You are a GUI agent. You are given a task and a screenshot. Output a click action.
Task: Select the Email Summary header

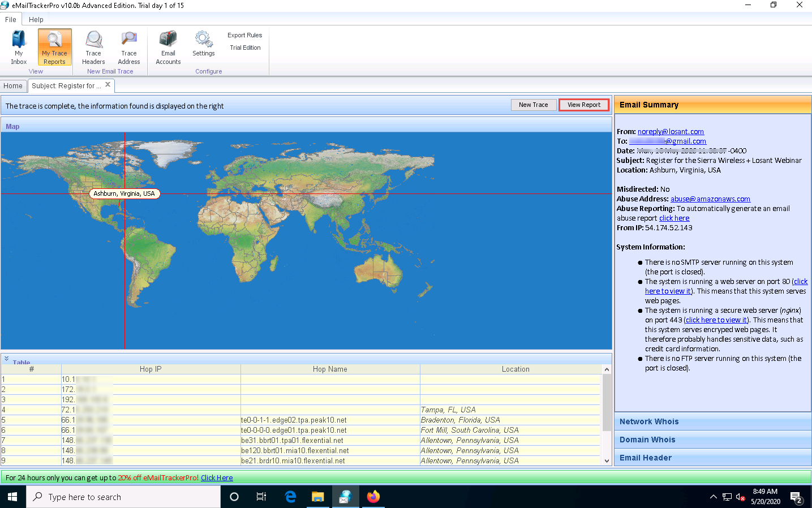712,105
